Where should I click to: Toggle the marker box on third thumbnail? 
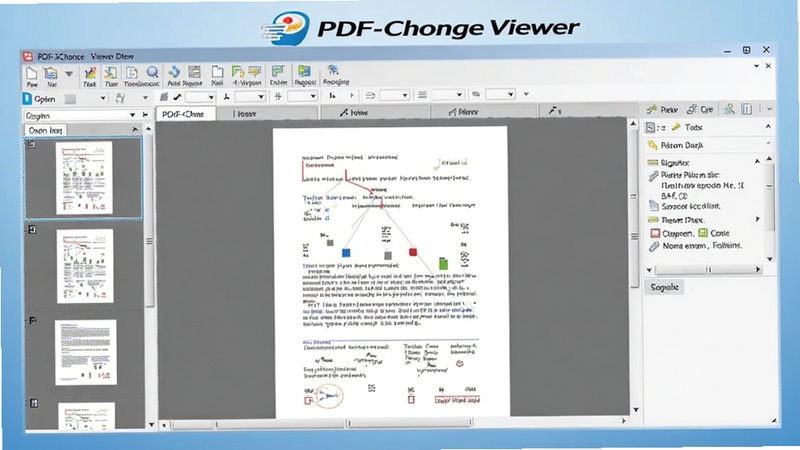click(33, 320)
